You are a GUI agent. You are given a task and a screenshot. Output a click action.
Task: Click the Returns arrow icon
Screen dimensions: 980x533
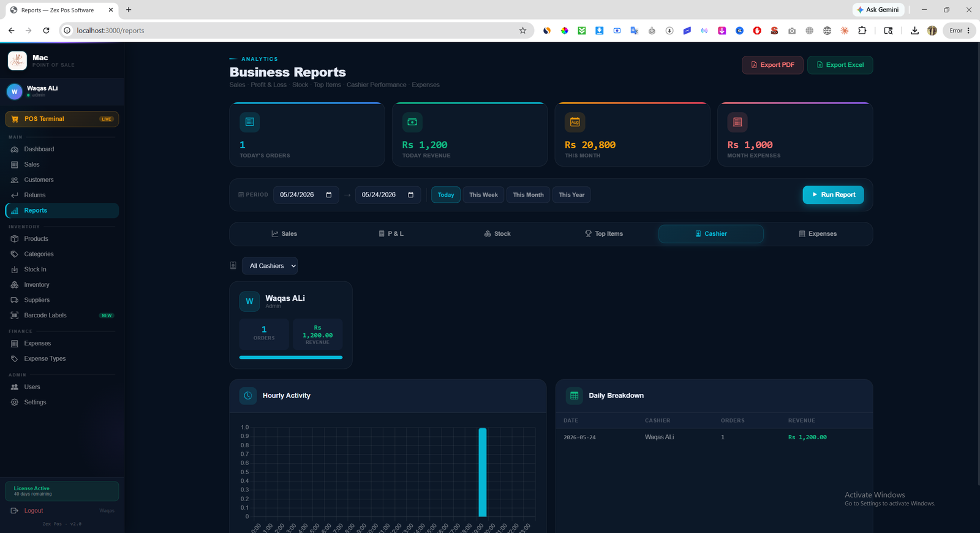pyautogui.click(x=15, y=195)
